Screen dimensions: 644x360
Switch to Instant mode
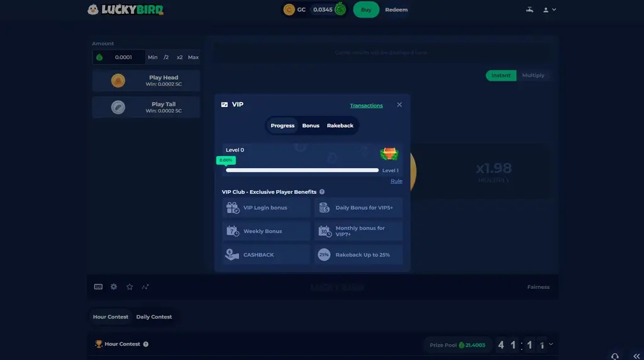(x=501, y=75)
